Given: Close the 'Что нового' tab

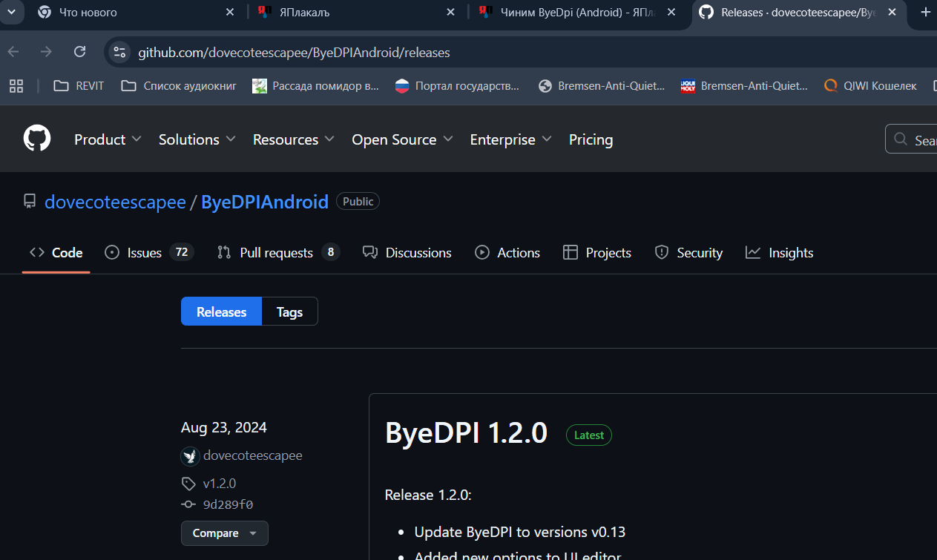Looking at the screenshot, I should click(x=231, y=12).
